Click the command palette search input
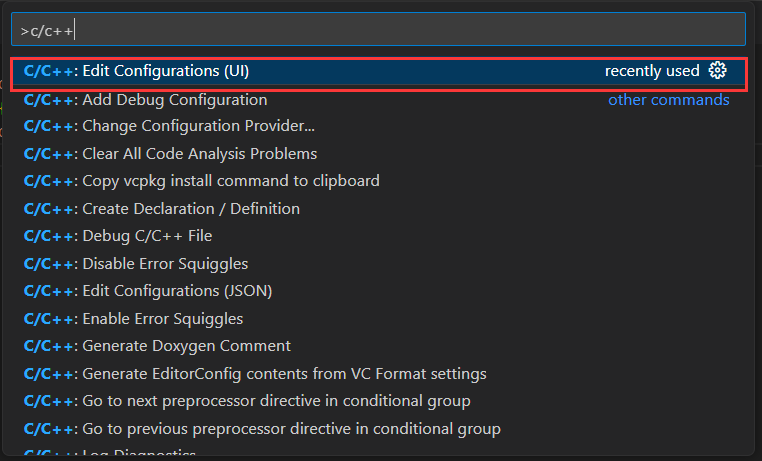Viewport: 762px width, 461px height. point(380,29)
